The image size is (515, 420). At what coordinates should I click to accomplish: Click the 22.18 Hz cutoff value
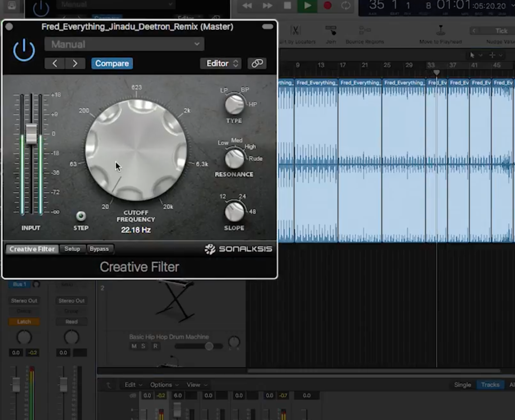point(136,230)
